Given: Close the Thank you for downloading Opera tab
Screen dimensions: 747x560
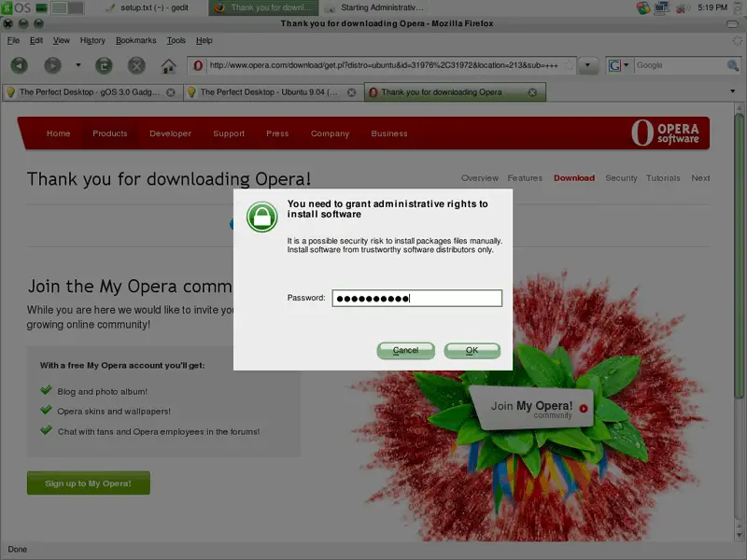Looking at the screenshot, I should tap(532, 92).
